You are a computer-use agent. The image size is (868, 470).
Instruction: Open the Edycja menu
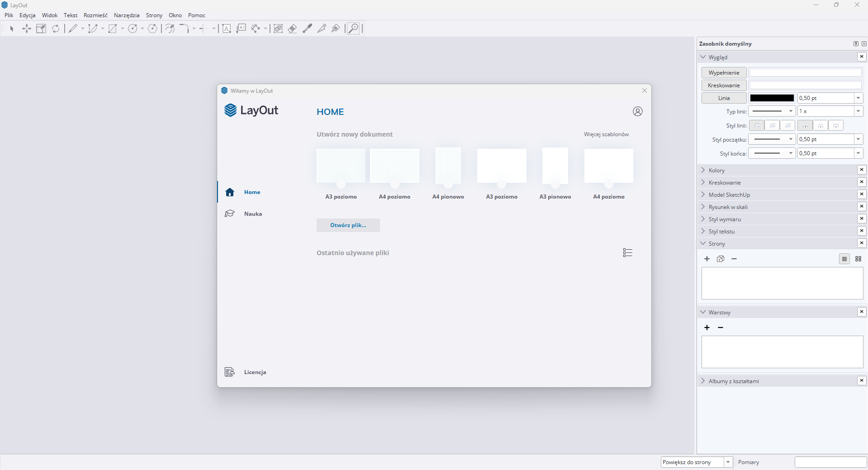[x=27, y=15]
